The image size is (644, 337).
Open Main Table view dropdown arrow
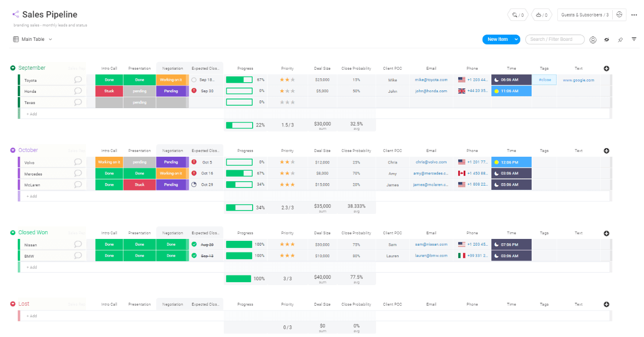coord(50,39)
